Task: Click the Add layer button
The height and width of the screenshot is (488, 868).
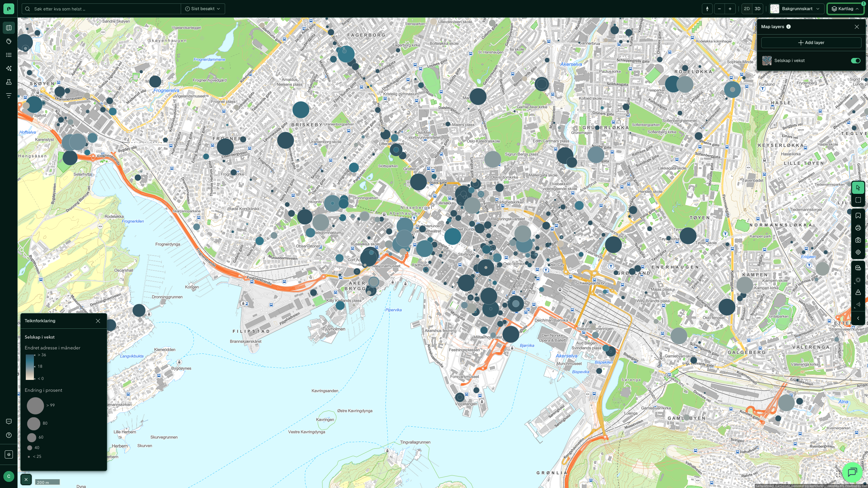Action: 811,43
